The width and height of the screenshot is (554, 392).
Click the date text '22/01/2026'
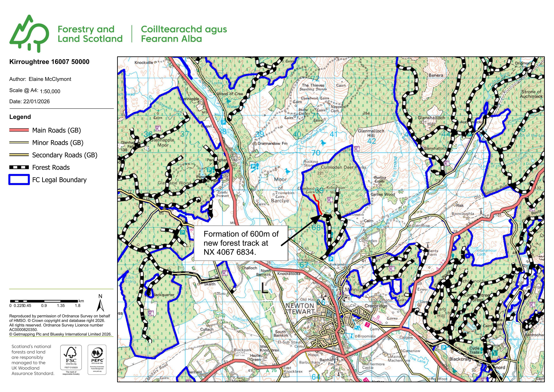36,101
